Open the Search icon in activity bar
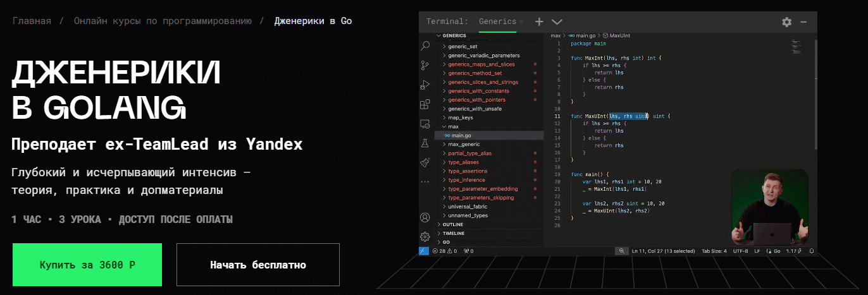The image size is (868, 295). (425, 45)
